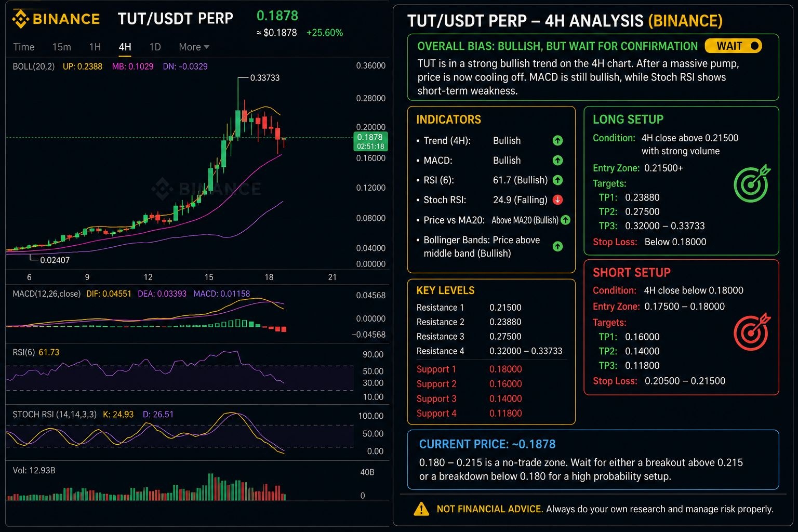Click the green 0.1878 price in chart header
The image size is (798, 532).
[x=277, y=16]
